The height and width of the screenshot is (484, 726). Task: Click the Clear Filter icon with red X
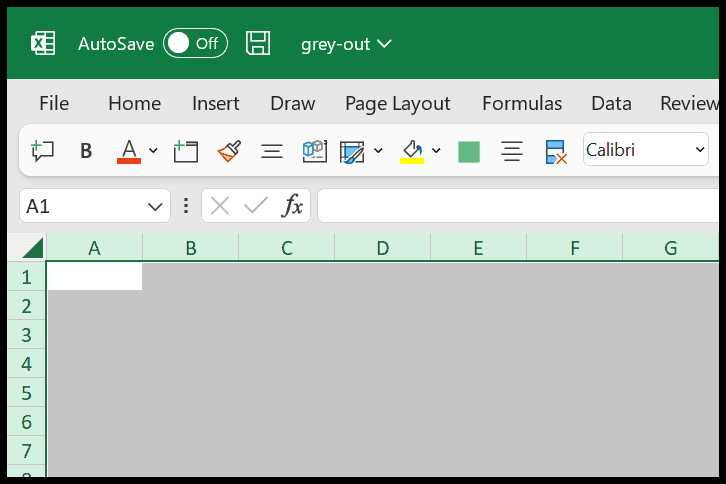pyautogui.click(x=556, y=151)
